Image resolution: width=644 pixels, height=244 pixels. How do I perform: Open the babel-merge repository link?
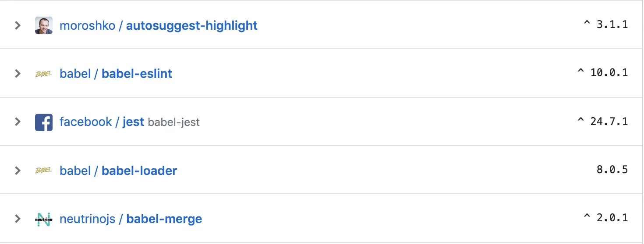164,218
